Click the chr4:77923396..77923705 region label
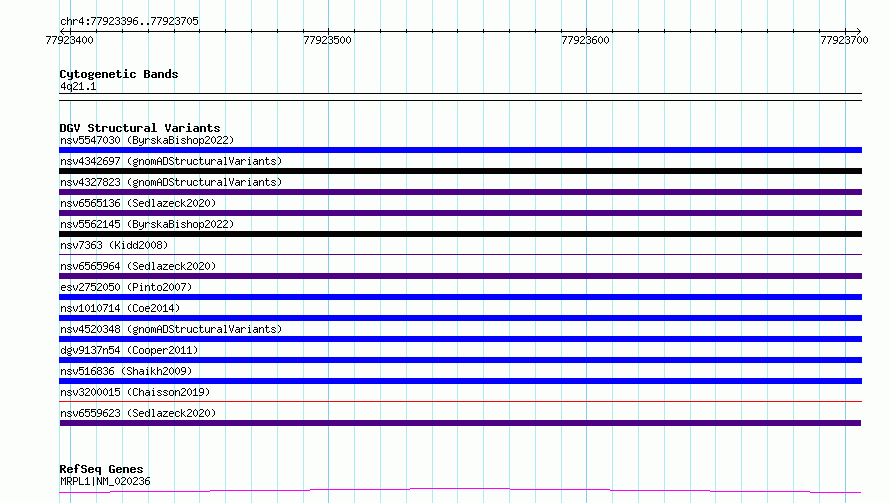 tap(129, 21)
